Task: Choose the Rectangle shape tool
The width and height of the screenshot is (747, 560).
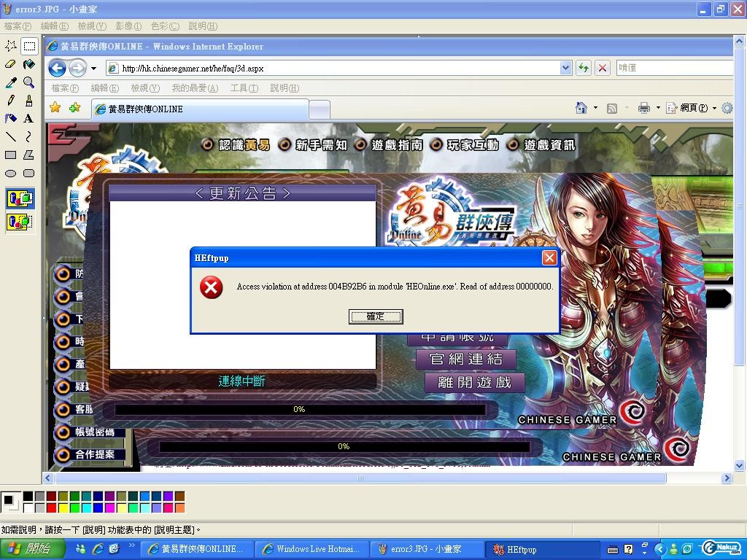Action: point(11,155)
